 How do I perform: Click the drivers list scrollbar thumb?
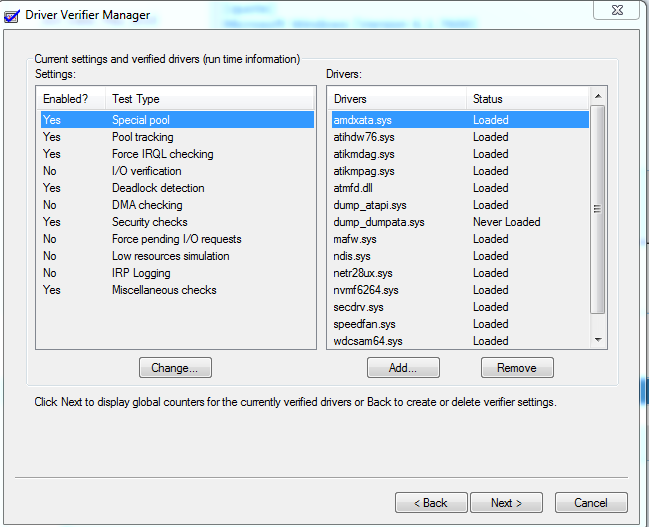pos(597,209)
